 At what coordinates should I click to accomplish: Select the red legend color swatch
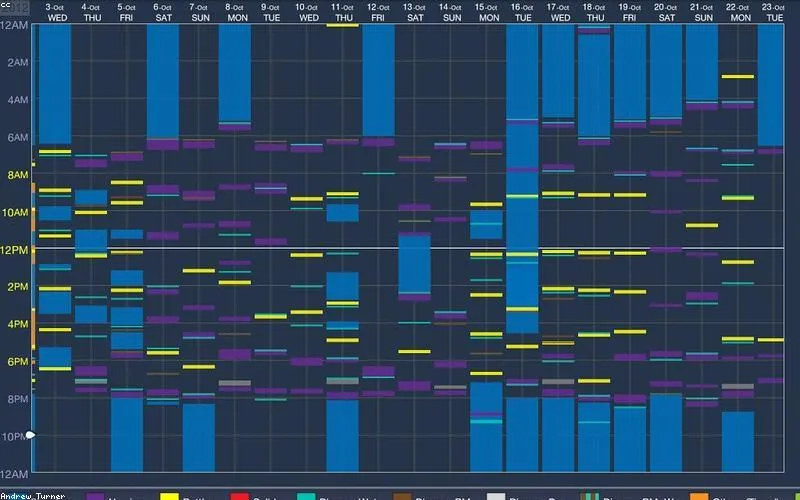[239, 496]
